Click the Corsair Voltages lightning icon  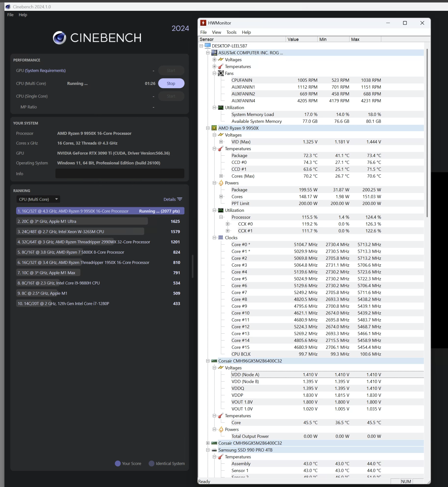(221, 368)
